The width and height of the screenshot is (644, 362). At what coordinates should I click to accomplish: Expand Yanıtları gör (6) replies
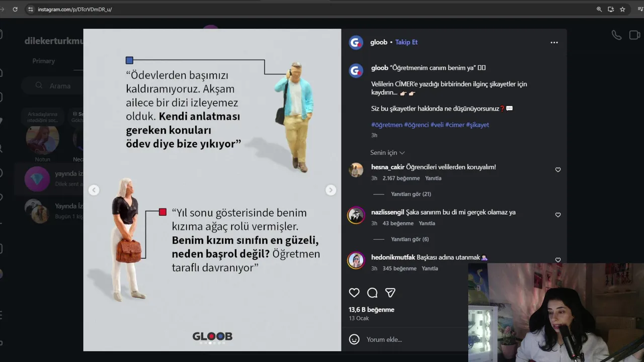[410, 239]
